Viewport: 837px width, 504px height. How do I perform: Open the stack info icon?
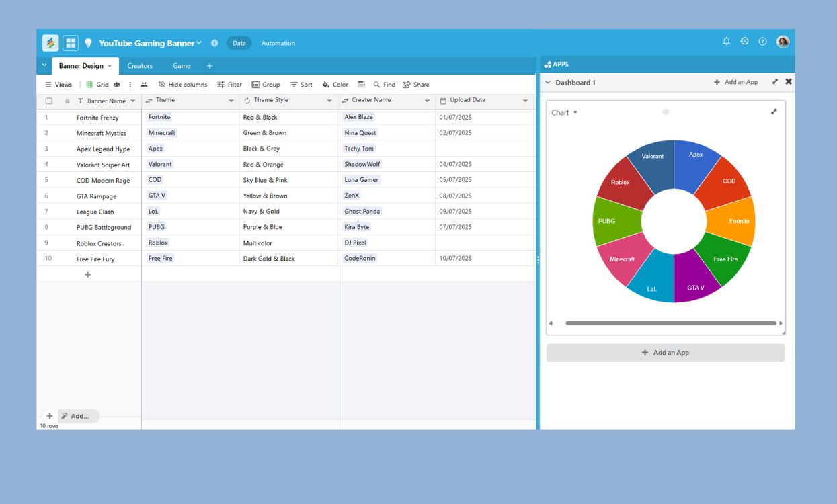[x=214, y=43]
